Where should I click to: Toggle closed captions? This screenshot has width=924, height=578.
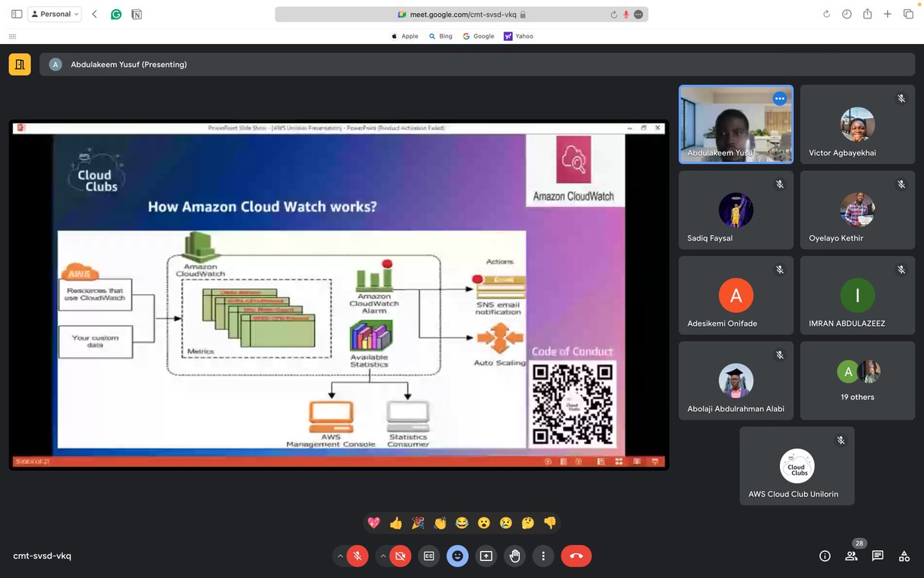tap(429, 556)
